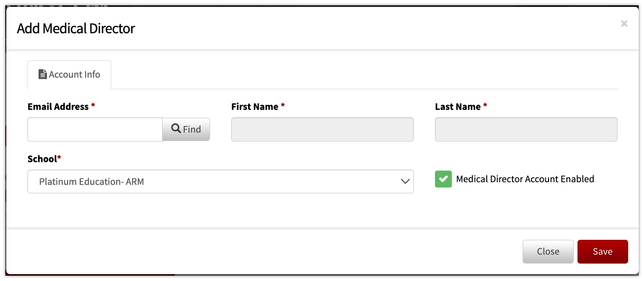Click the gray Close button
Image resolution: width=644 pixels, height=281 pixels.
pos(548,251)
